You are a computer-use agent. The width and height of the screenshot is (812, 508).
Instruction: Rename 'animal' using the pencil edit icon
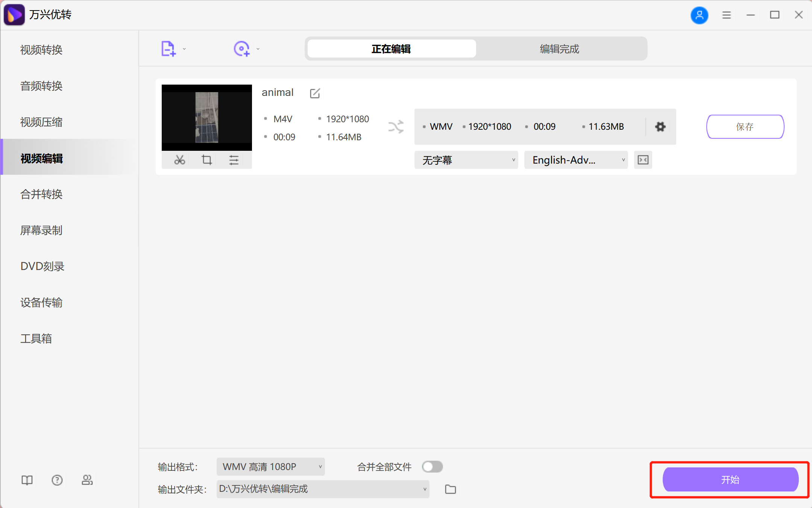click(314, 93)
